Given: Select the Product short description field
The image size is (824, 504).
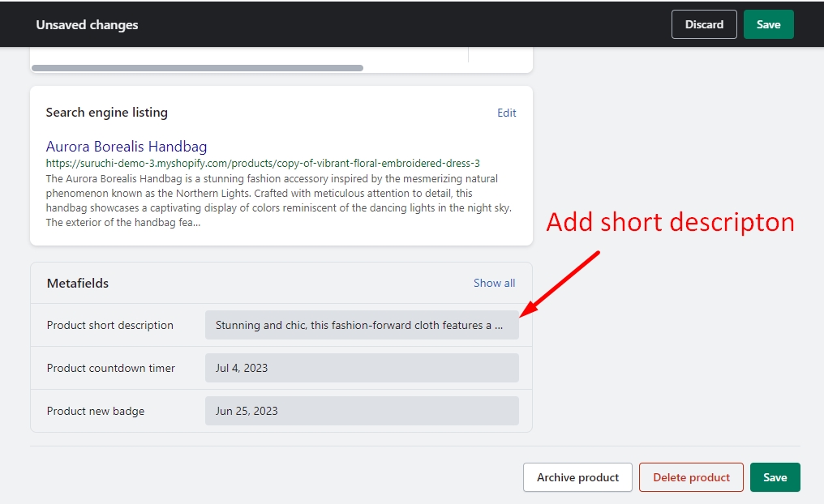Looking at the screenshot, I should coord(361,325).
